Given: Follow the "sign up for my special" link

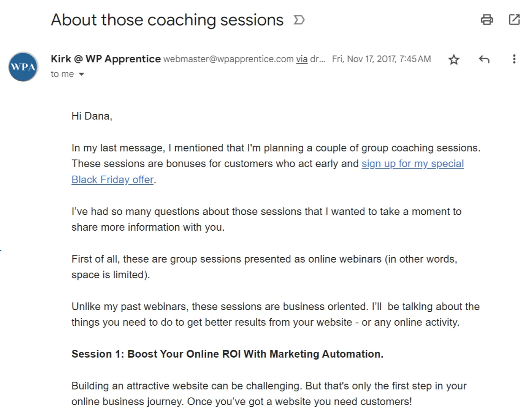Looking at the screenshot, I should coord(412,164).
